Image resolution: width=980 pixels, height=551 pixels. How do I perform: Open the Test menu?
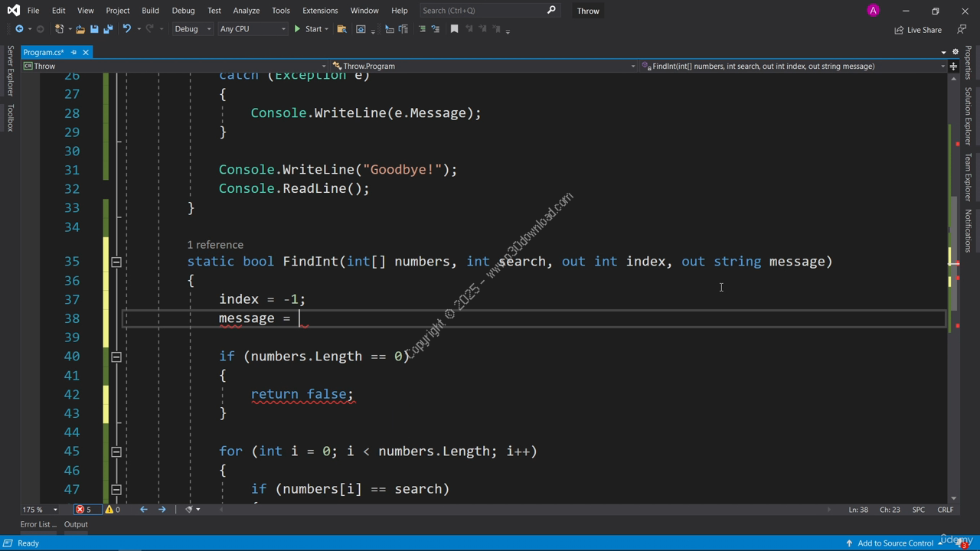coord(214,11)
